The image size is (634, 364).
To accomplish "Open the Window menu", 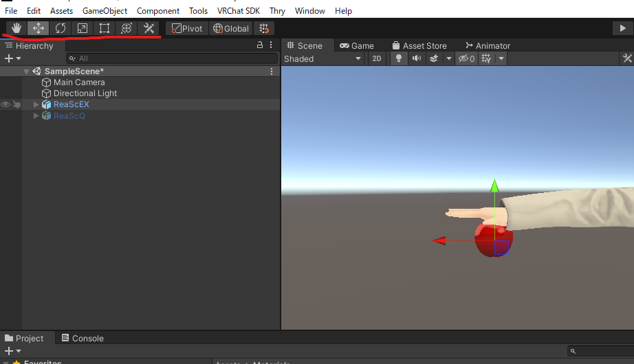I will pos(309,11).
